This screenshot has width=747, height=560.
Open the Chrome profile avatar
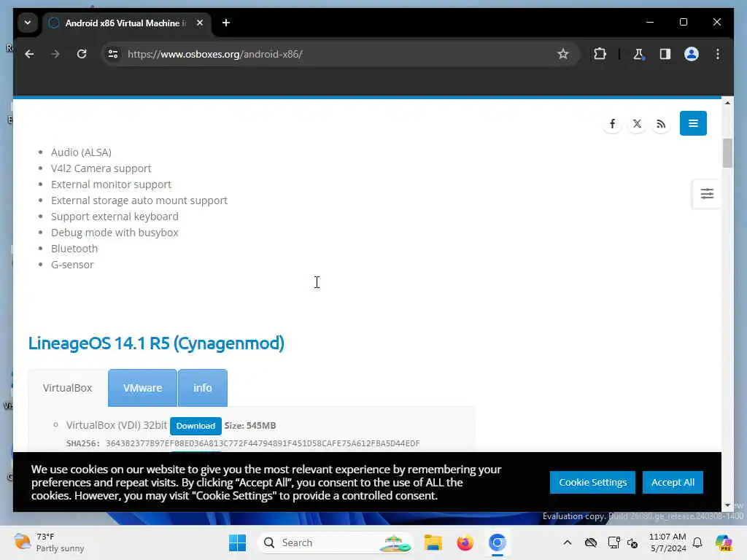click(692, 54)
